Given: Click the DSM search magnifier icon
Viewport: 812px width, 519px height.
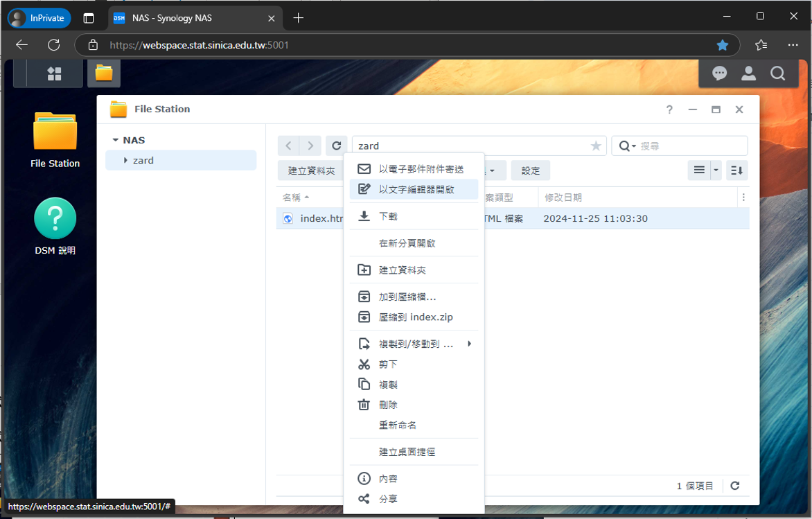Looking at the screenshot, I should (777, 73).
